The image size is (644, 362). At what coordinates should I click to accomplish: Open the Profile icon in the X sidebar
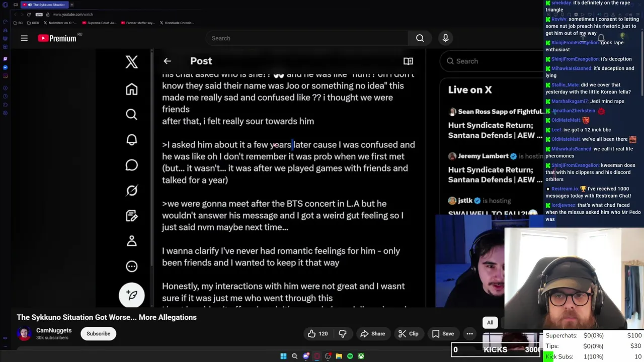point(131,241)
